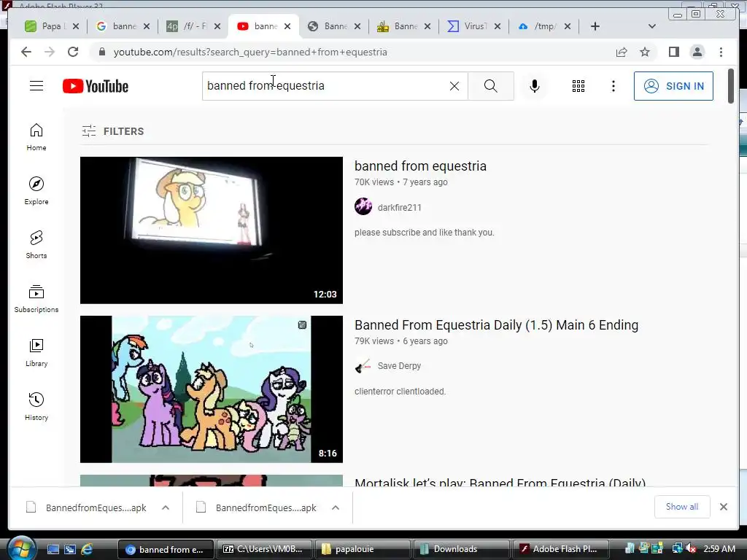Click the browser forward arrow
The height and width of the screenshot is (560, 747).
point(50,52)
